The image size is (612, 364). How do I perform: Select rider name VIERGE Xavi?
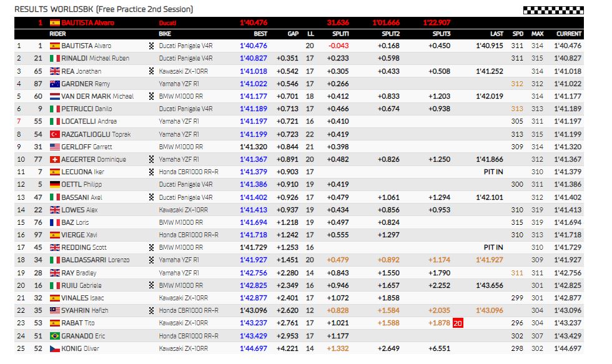click(x=79, y=235)
